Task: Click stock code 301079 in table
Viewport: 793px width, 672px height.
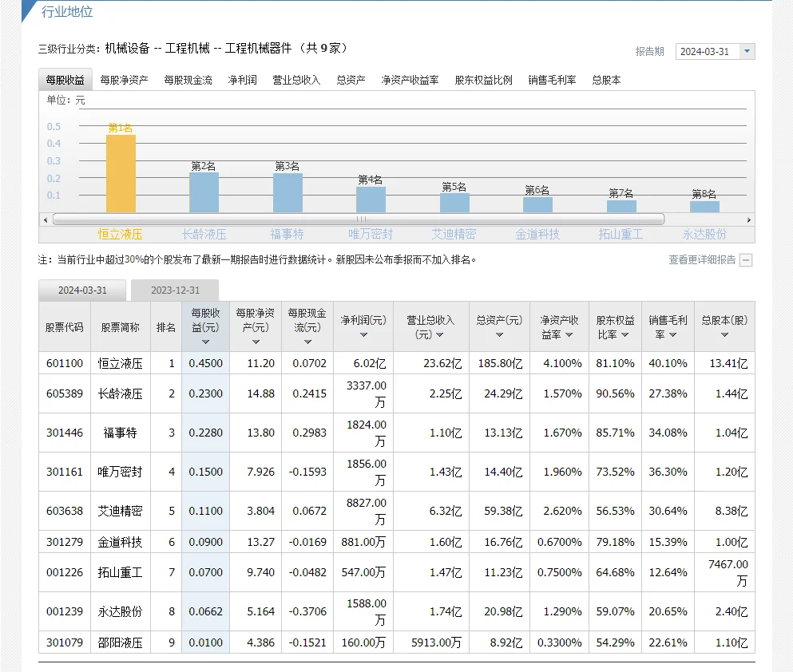Action: tap(65, 642)
